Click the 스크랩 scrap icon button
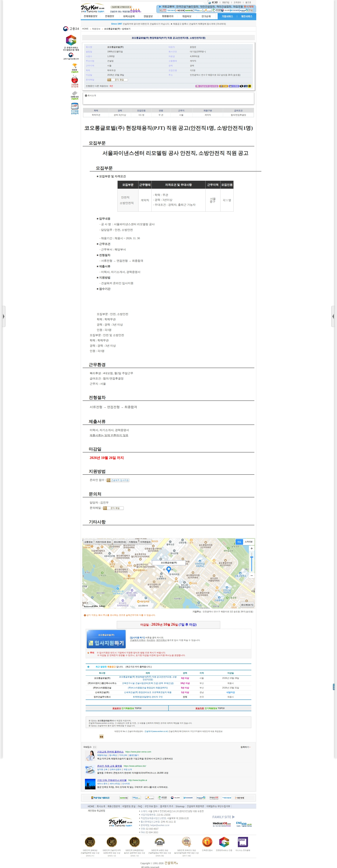The image size is (337, 868). [x=234, y=86]
